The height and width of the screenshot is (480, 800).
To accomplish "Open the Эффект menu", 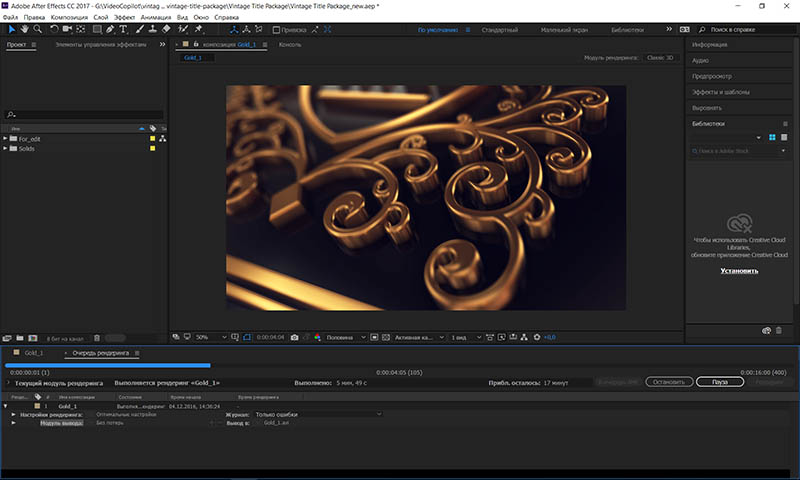I will pyautogui.click(x=124, y=17).
